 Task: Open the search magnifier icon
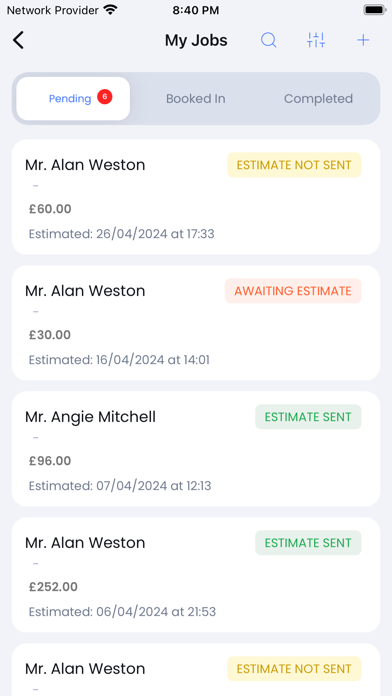(x=269, y=40)
